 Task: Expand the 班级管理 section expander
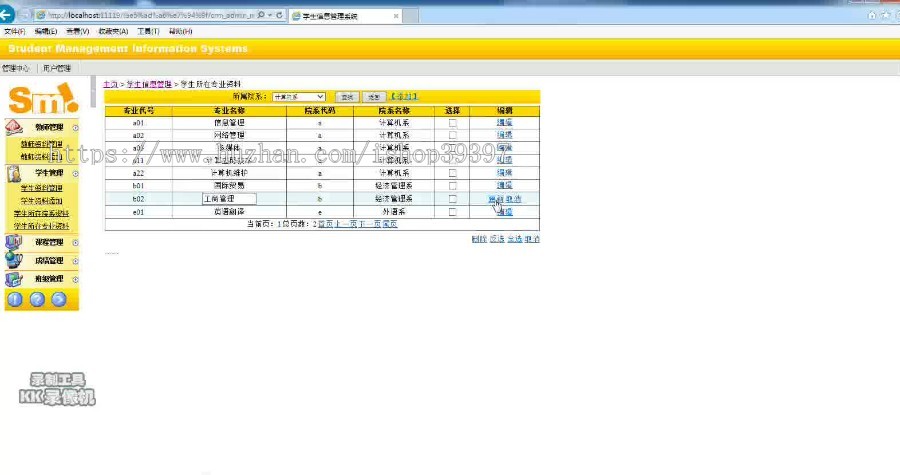click(75, 279)
